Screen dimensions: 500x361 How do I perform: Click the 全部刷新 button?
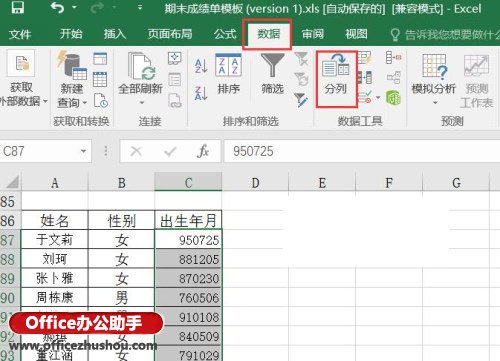click(140, 74)
